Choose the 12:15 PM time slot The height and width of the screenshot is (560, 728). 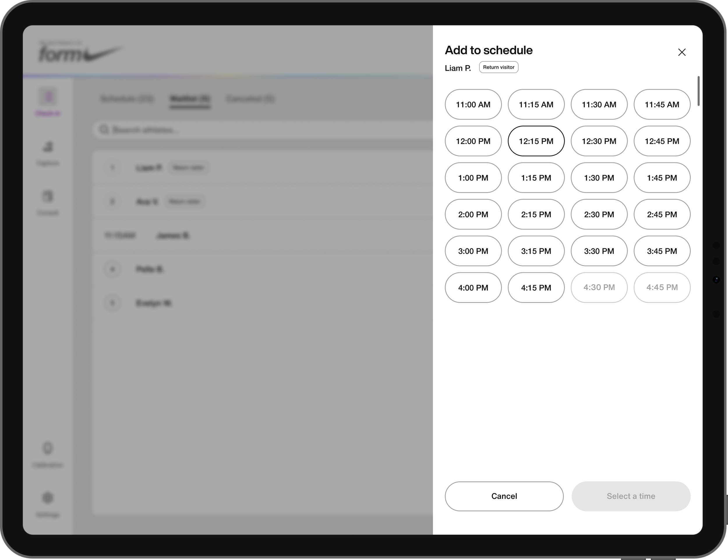pyautogui.click(x=536, y=141)
